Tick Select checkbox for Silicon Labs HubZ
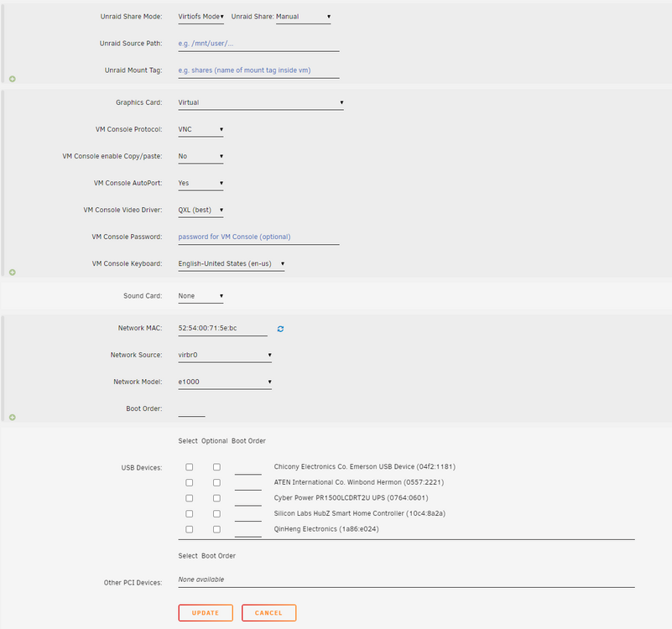The image size is (672, 629). pyautogui.click(x=190, y=514)
